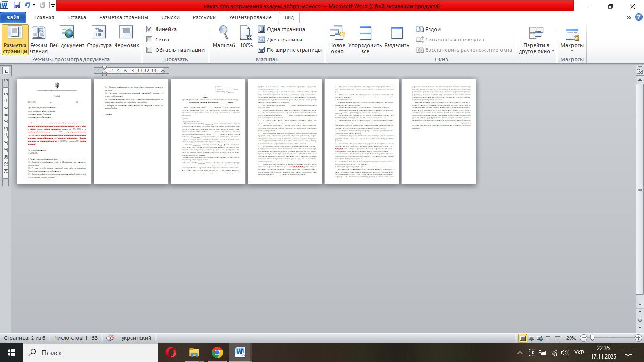The height and width of the screenshot is (362, 644).
Task: Set zoom to 100% icon
Action: click(x=246, y=38)
